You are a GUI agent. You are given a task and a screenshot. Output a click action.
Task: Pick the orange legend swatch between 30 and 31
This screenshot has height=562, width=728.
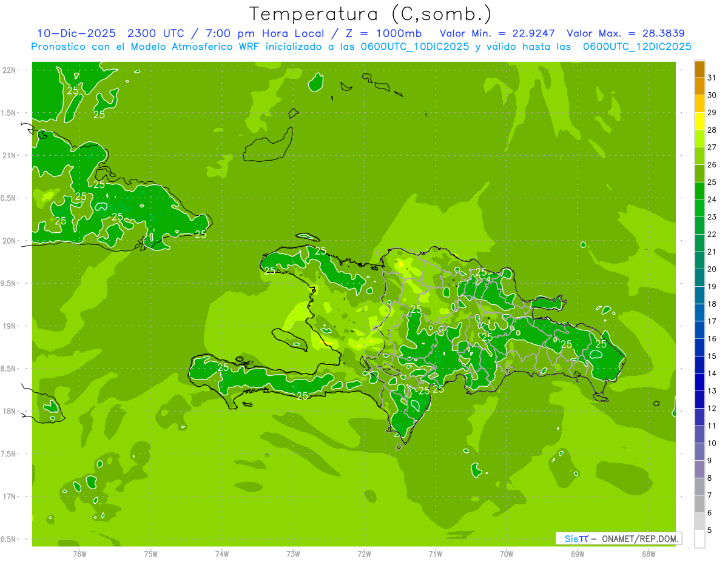pos(699,87)
